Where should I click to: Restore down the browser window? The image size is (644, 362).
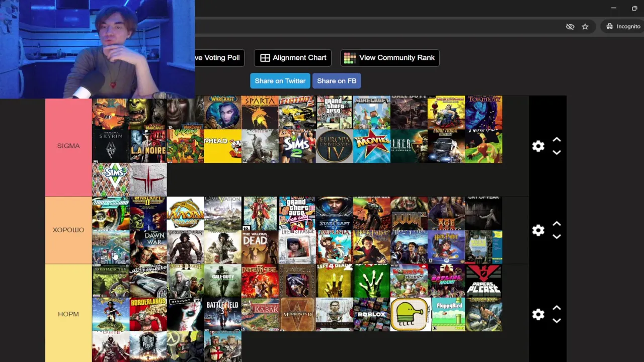coord(634,8)
